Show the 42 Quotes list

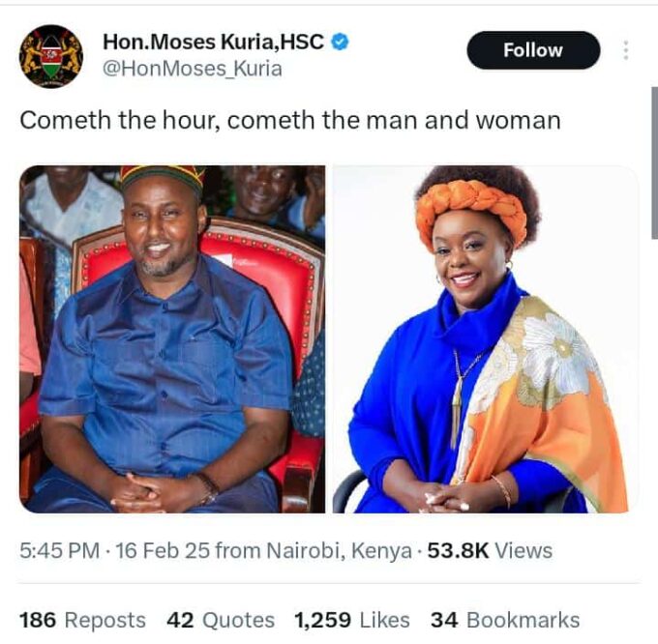click(221, 620)
